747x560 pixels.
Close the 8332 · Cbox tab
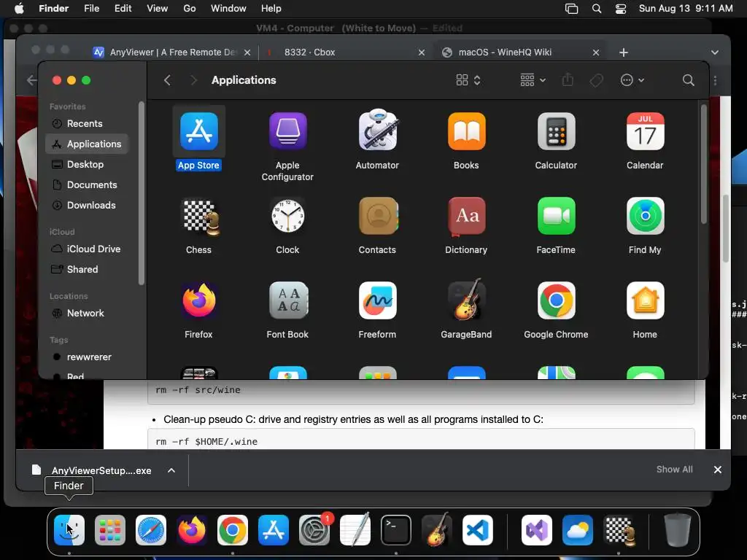coord(421,52)
